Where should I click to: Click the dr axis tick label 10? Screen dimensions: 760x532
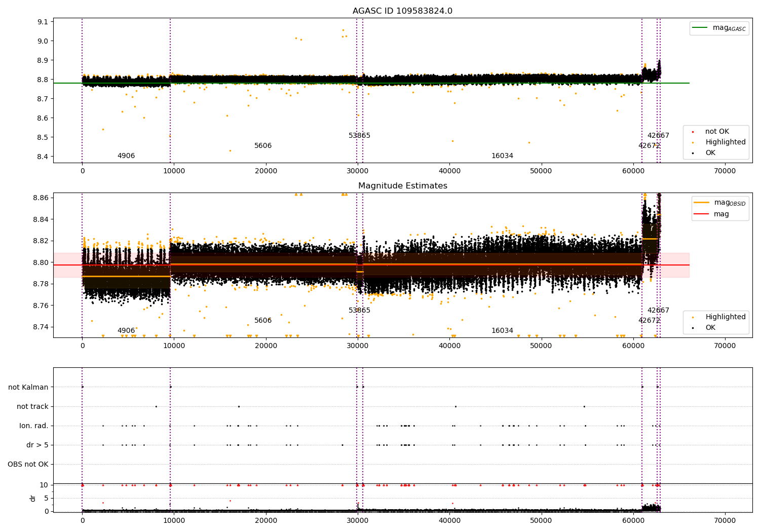[x=44, y=485]
